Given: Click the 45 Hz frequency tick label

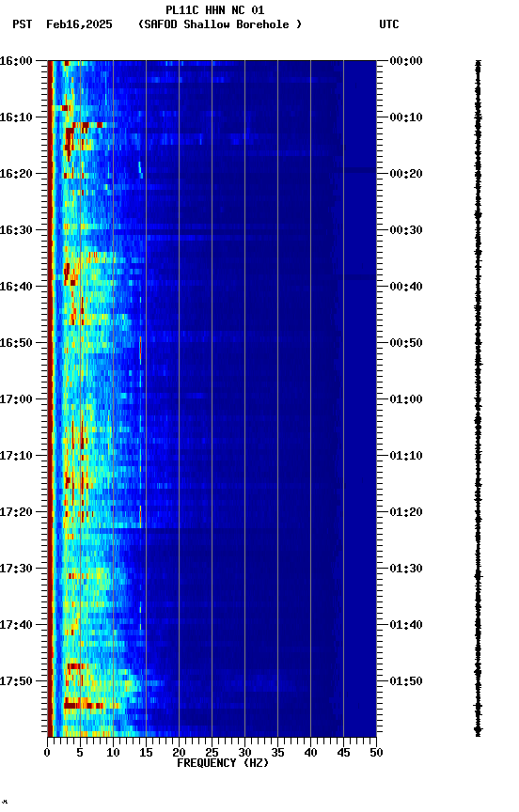Looking at the screenshot, I should pos(343,753).
